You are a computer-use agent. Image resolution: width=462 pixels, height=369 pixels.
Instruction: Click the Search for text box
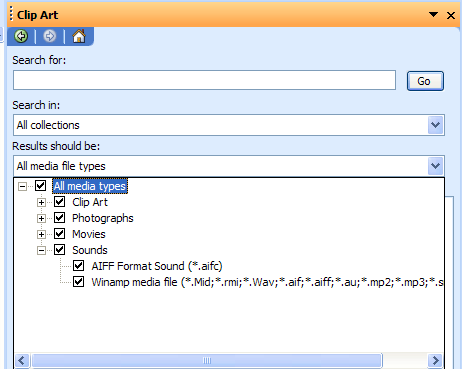point(204,80)
